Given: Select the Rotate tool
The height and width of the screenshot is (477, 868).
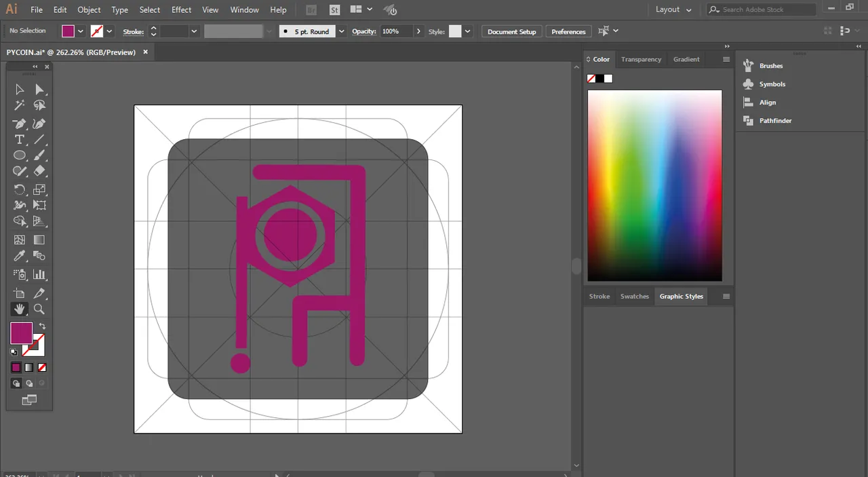Looking at the screenshot, I should coord(20,189).
